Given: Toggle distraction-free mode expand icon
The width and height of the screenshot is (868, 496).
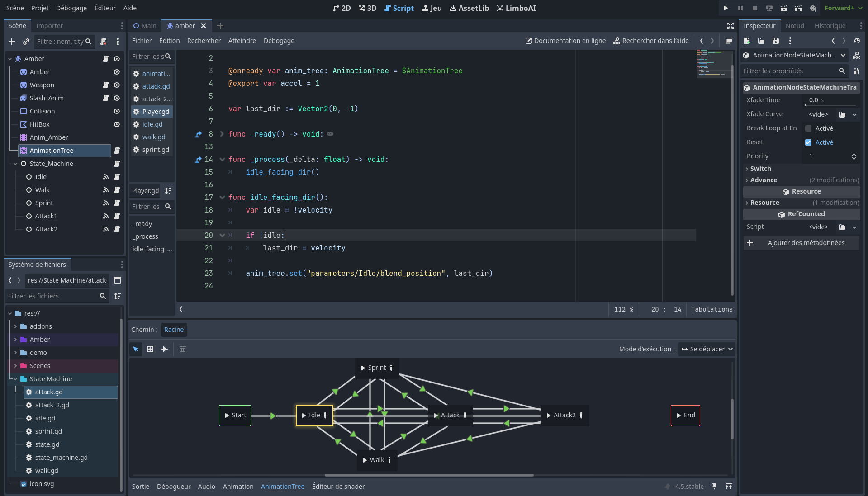Looking at the screenshot, I should (730, 26).
